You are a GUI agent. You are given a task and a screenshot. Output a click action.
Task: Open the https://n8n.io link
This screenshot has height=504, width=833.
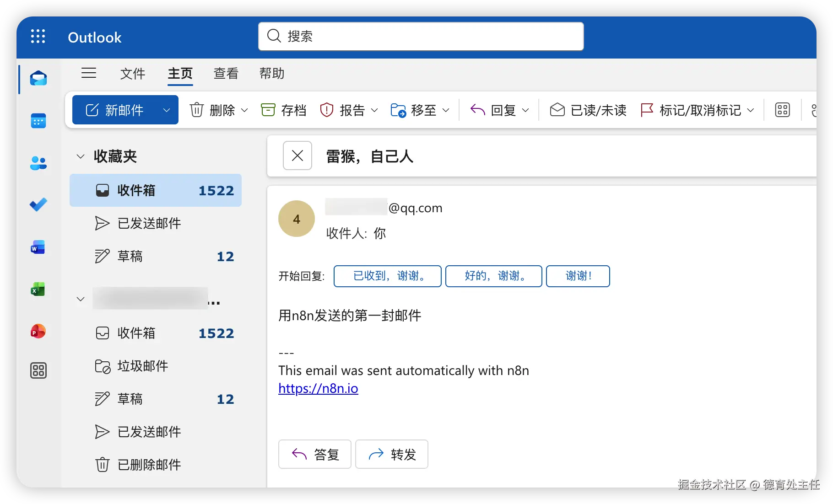318,388
